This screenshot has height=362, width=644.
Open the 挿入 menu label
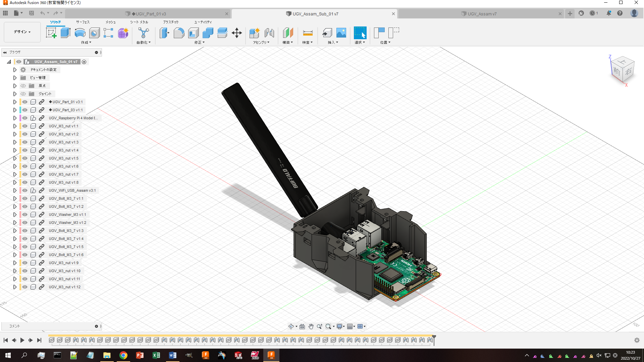333,43
